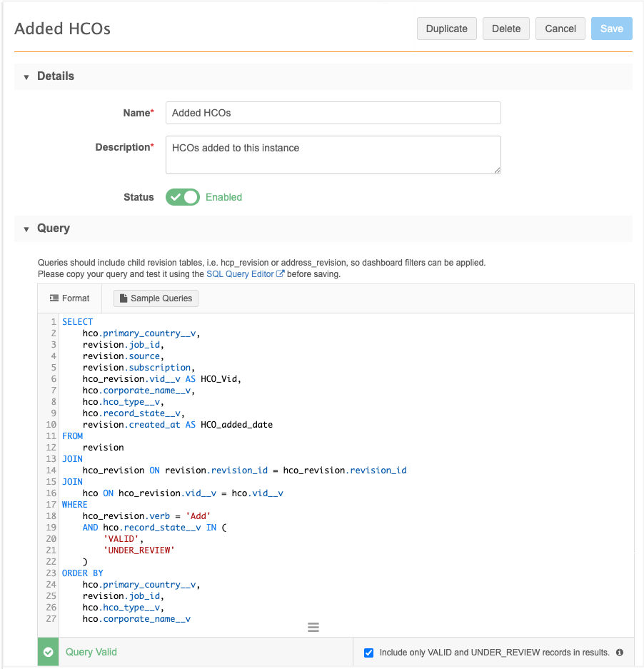Open the SQL Query Editor link
The image size is (644, 669).
(x=241, y=274)
